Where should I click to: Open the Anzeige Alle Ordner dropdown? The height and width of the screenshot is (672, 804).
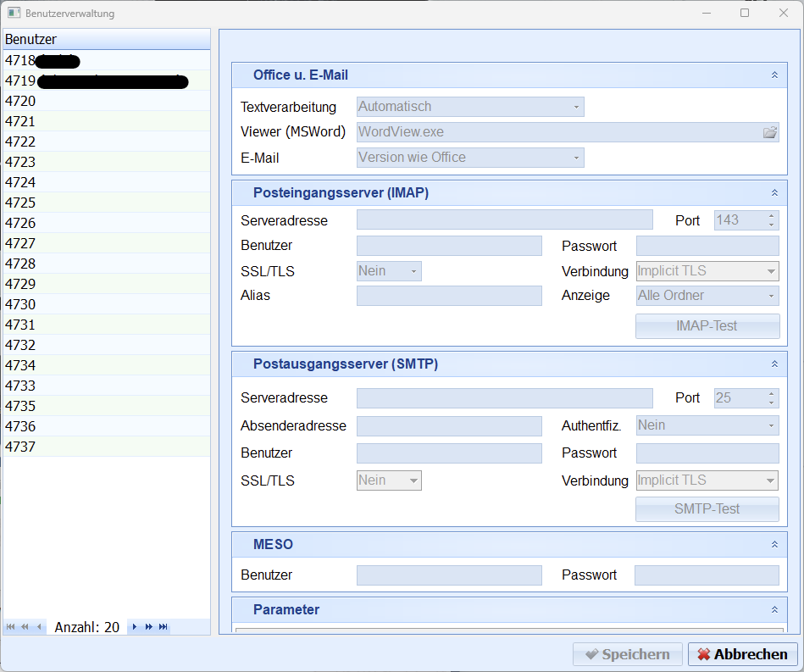771,296
